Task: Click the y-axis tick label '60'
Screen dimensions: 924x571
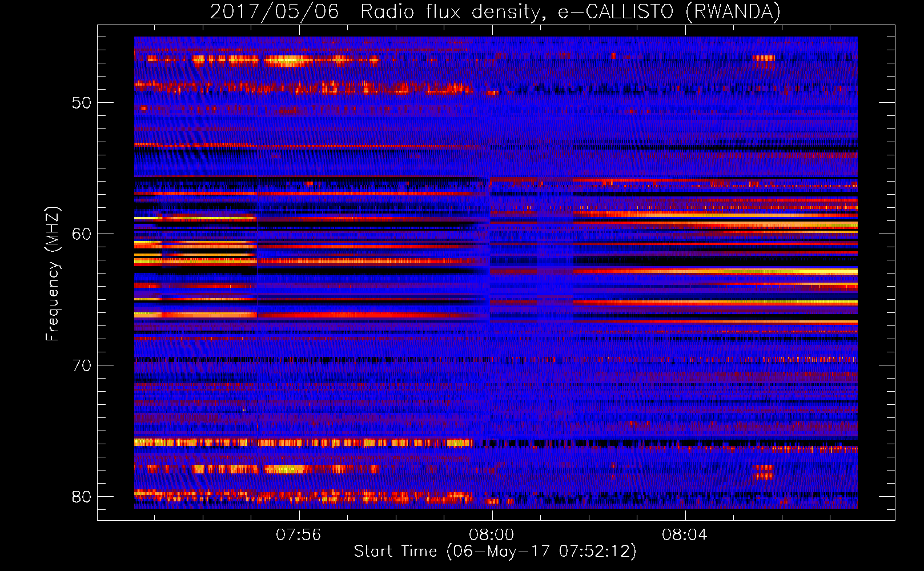Action: point(82,234)
